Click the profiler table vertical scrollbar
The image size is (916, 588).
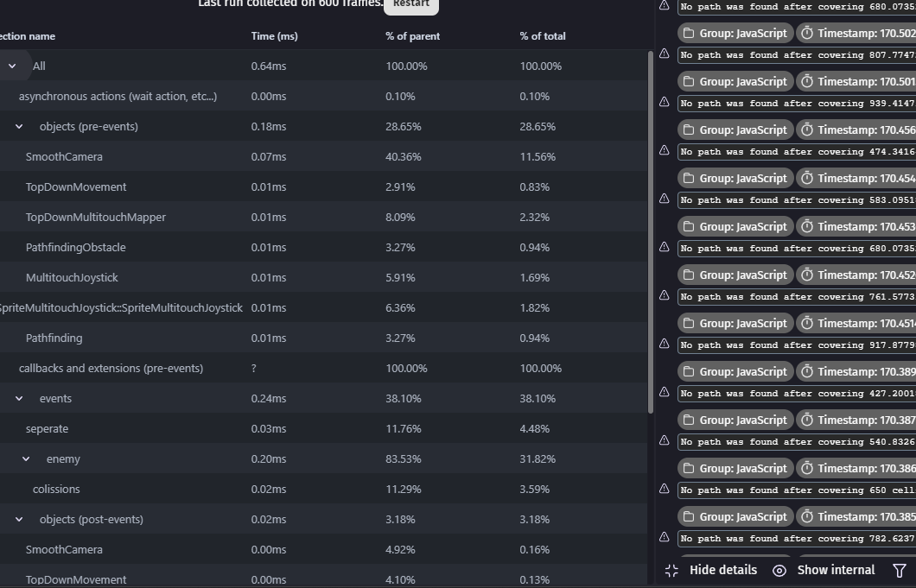651,231
